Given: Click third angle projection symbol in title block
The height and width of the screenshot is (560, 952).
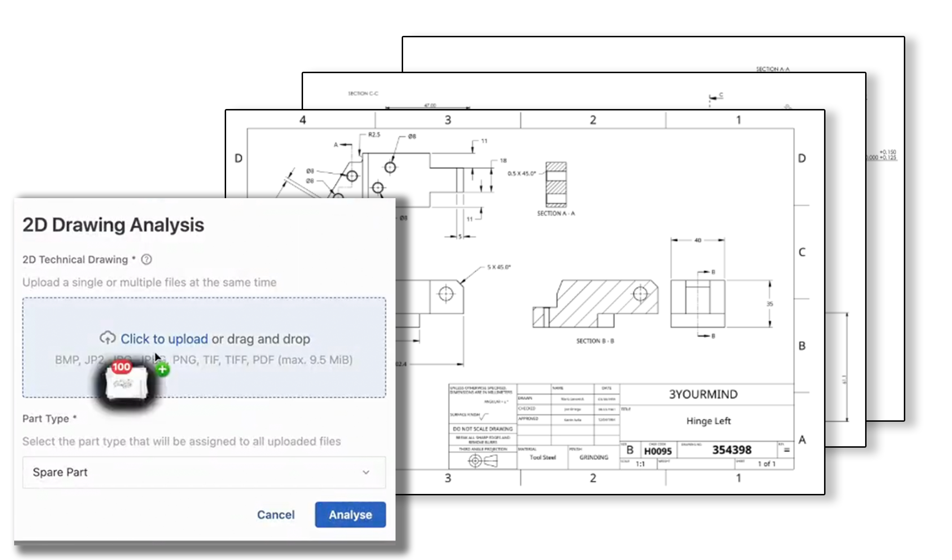Looking at the screenshot, I should coord(482,460).
